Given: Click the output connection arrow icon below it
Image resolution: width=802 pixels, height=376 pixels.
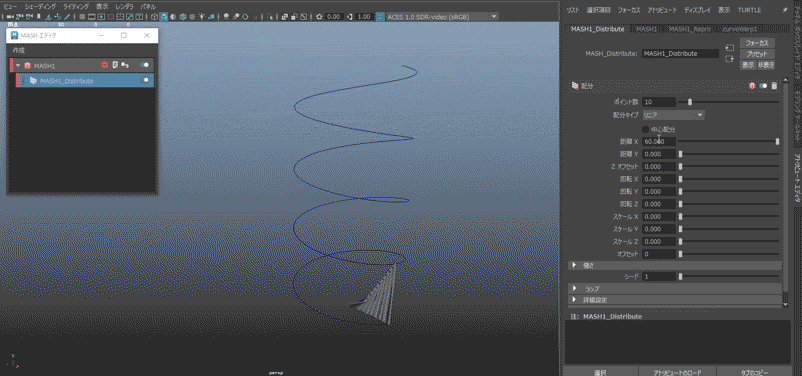Looking at the screenshot, I should [x=729, y=59].
